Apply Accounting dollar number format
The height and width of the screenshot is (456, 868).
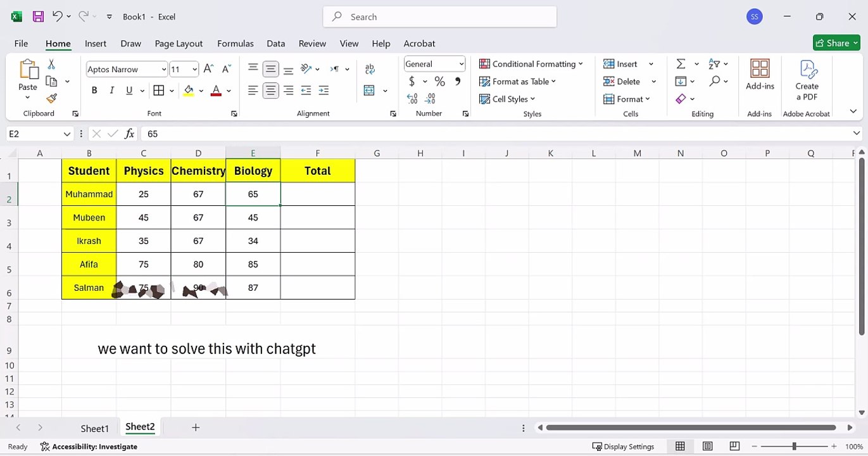point(412,81)
